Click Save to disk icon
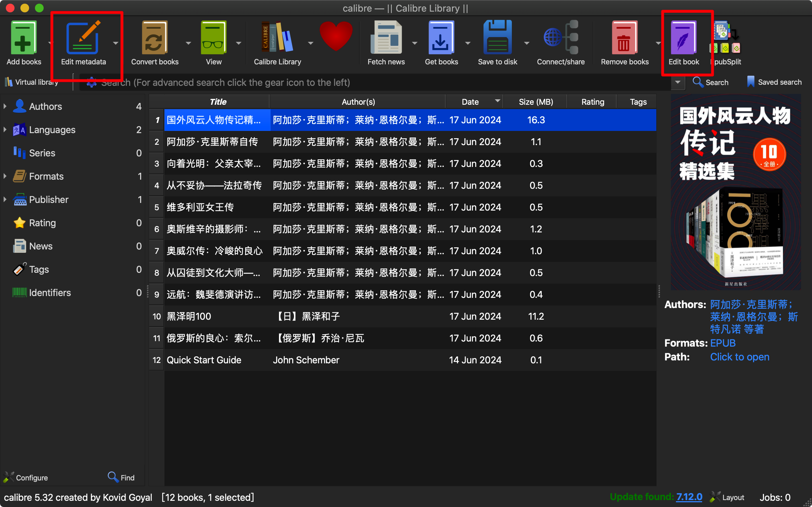812x507 pixels. click(x=497, y=38)
